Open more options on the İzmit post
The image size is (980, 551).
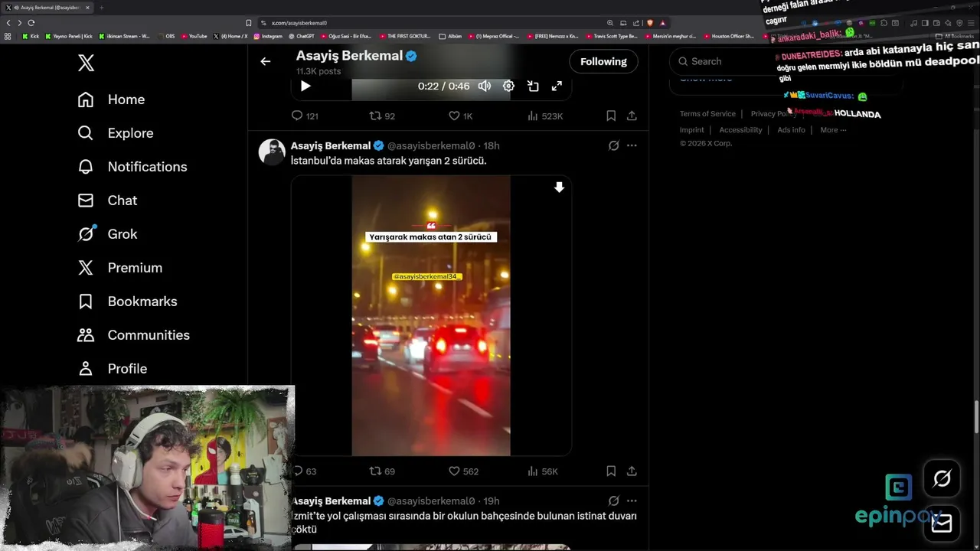click(x=632, y=500)
